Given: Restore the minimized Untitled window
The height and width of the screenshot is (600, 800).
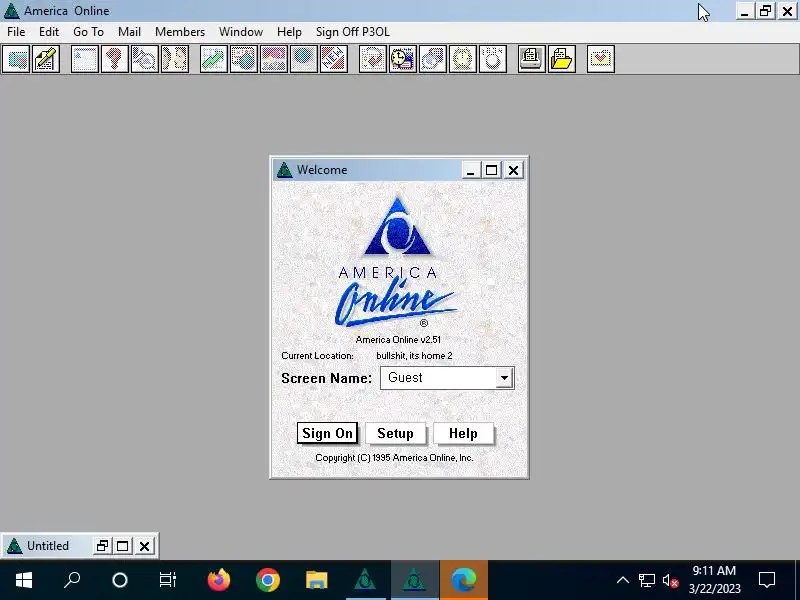Looking at the screenshot, I should click(x=102, y=546).
